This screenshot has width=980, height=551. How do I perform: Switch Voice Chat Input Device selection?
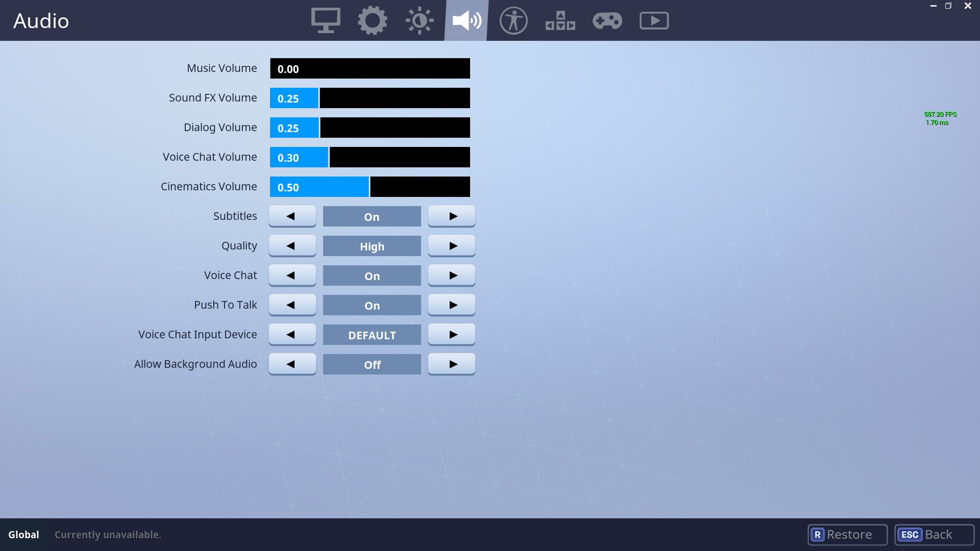point(451,334)
